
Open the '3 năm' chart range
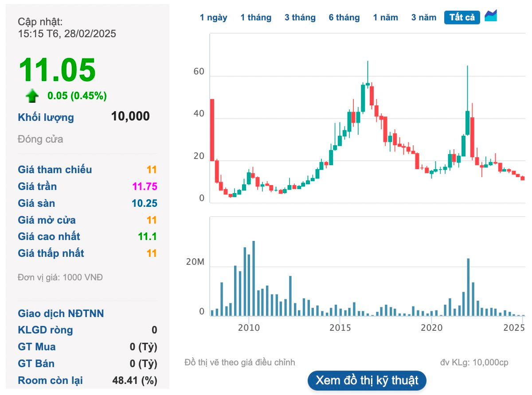pyautogui.click(x=423, y=17)
